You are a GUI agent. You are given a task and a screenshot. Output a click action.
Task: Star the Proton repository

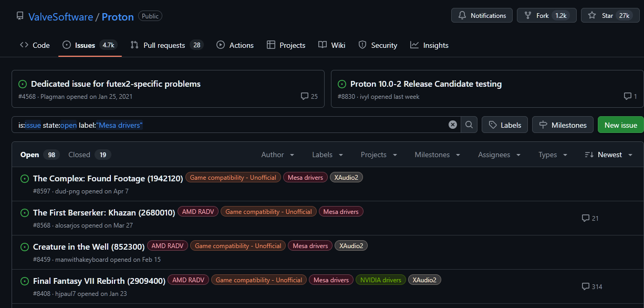610,15
